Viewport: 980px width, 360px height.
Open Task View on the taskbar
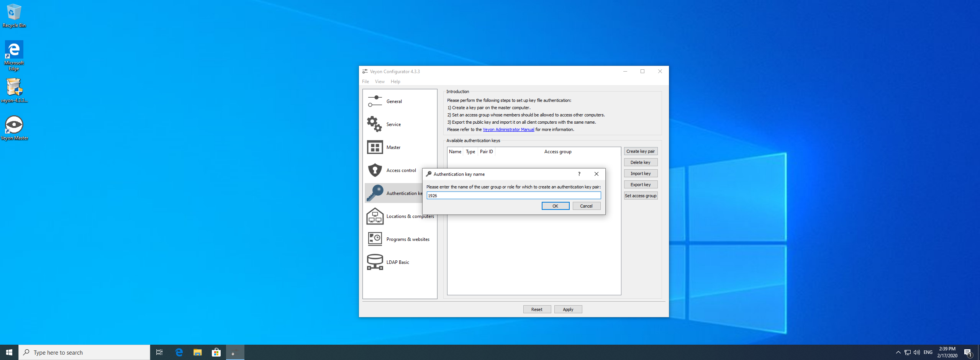(x=159, y=352)
